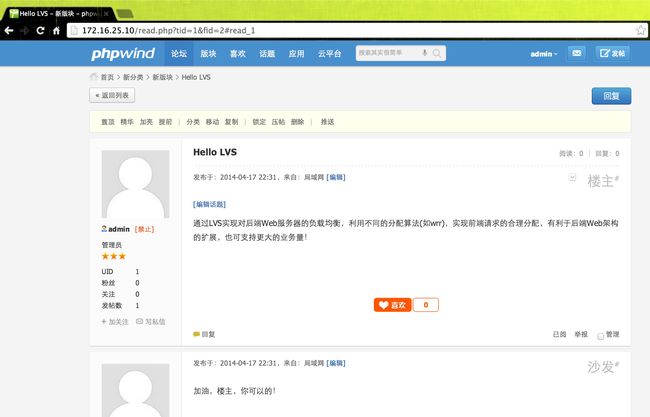
Task: Click 分类 moderation action
Action: (193, 122)
